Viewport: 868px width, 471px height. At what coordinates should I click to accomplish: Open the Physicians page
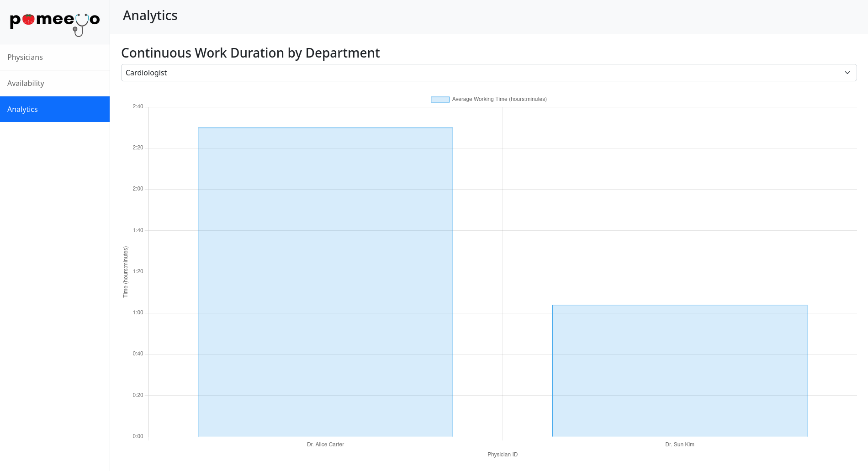point(55,57)
